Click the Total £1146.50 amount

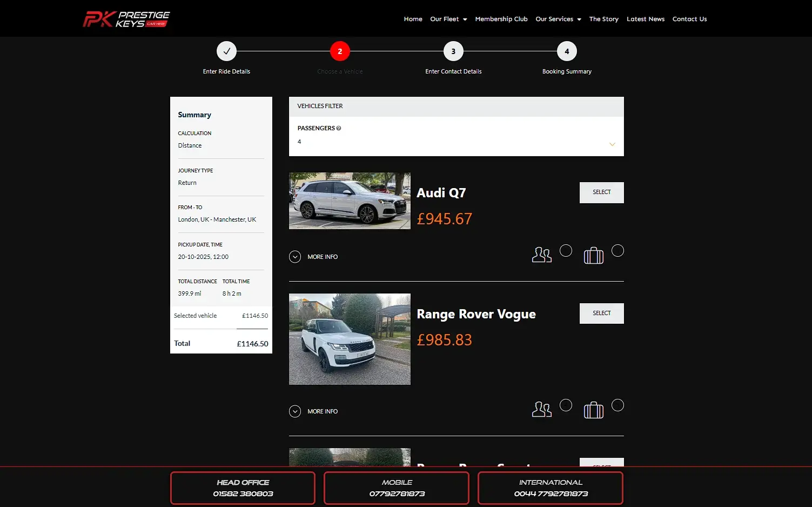252,344
